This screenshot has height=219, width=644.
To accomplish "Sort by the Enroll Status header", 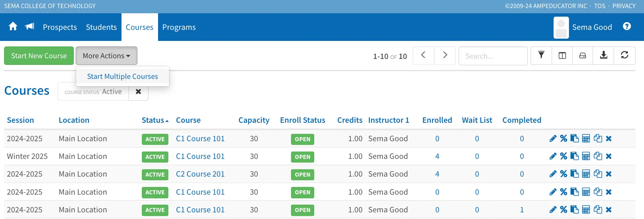I will click(x=303, y=120).
